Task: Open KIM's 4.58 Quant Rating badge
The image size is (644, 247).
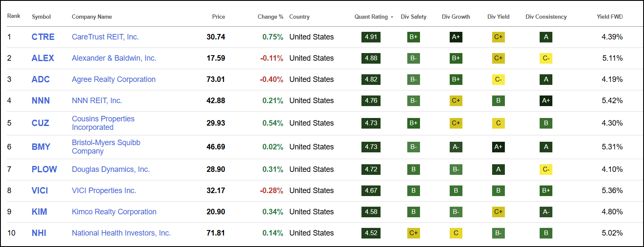Action: tap(370, 212)
